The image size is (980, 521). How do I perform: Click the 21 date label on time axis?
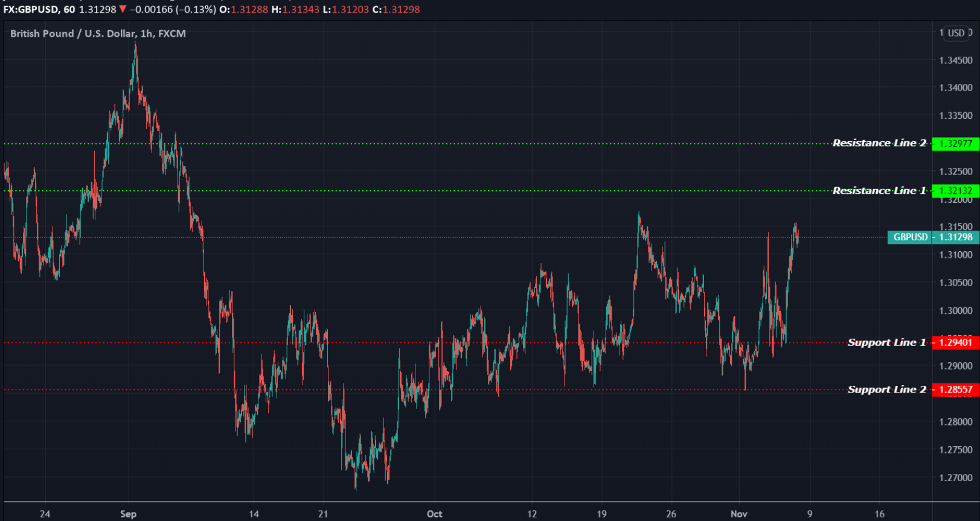pyautogui.click(x=323, y=514)
